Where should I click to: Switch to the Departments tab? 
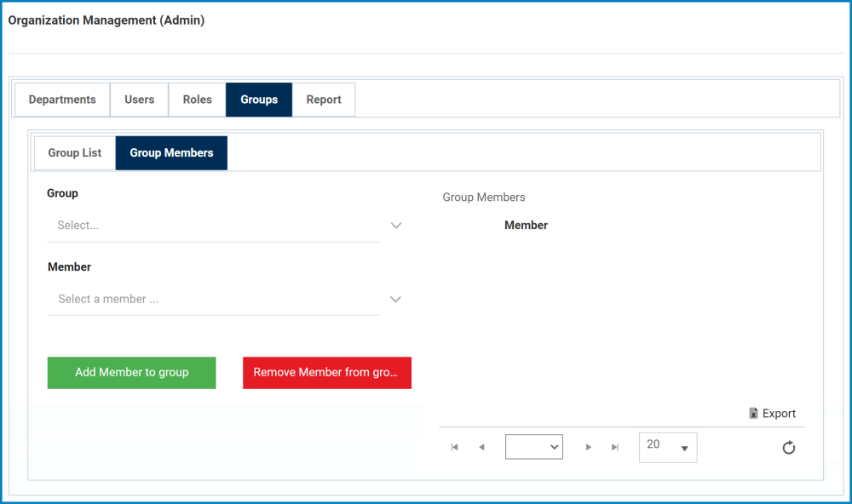61,100
